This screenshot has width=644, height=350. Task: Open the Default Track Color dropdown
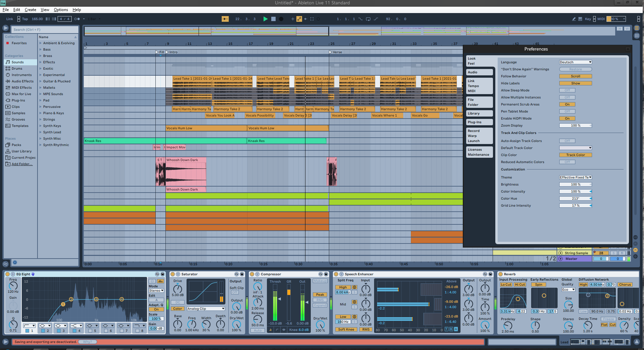pyautogui.click(x=575, y=148)
